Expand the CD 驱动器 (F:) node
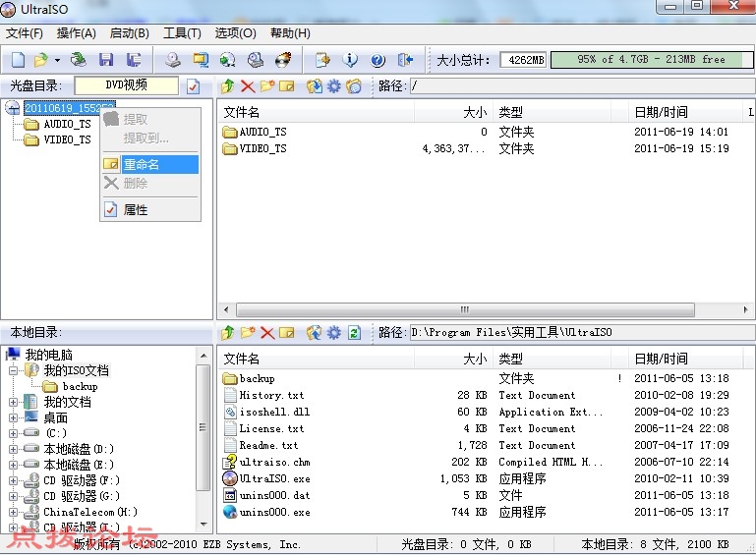This screenshot has height=555, width=756. 14,480
